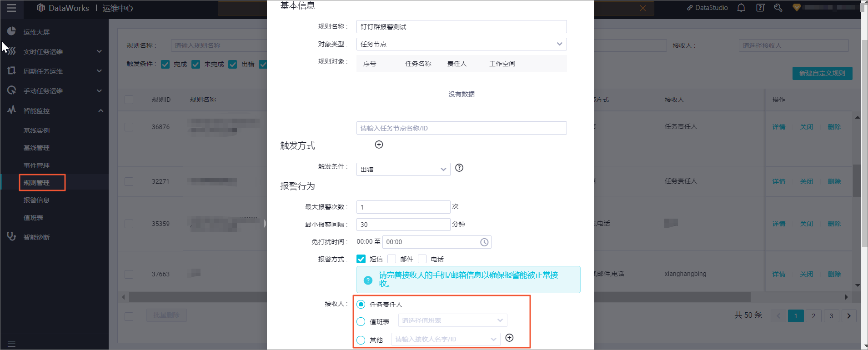This screenshot has height=350, width=868.
Task: Click plus icon beside receiver input
Action: (509, 338)
